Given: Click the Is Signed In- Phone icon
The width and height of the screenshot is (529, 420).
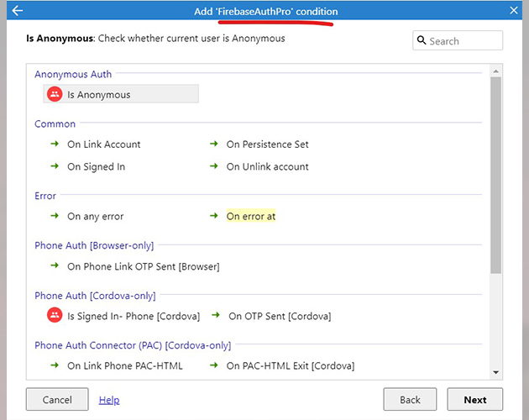Looking at the screenshot, I should click(x=55, y=316).
